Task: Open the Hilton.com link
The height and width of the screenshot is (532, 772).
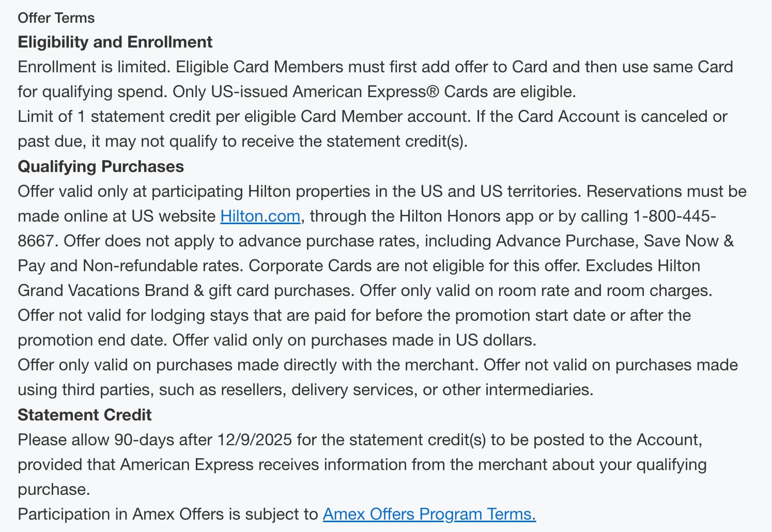Action: pos(260,216)
